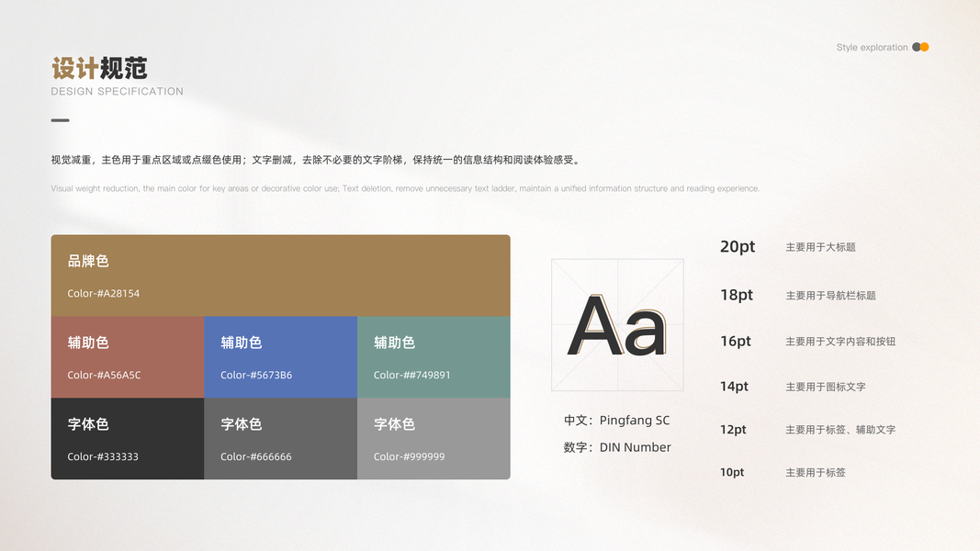Viewport: 980px width, 551px height.
Task: Select the red auxiliary swatch #A56A5C
Action: [128, 356]
